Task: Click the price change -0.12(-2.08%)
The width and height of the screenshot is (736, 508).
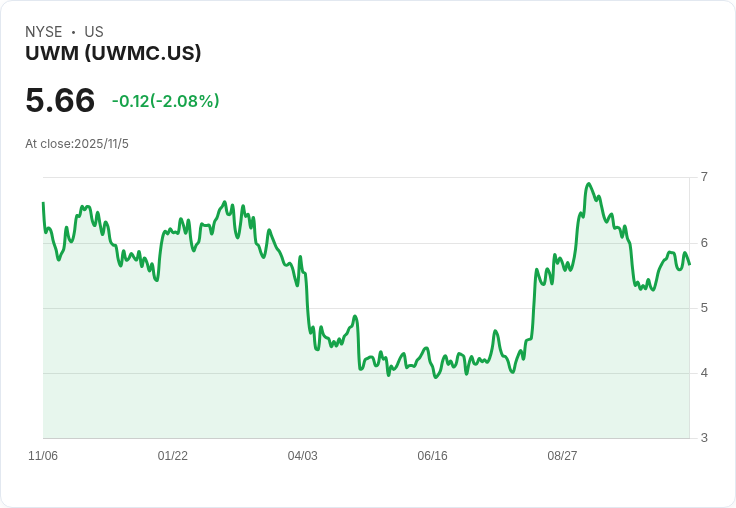Action: [x=165, y=101]
